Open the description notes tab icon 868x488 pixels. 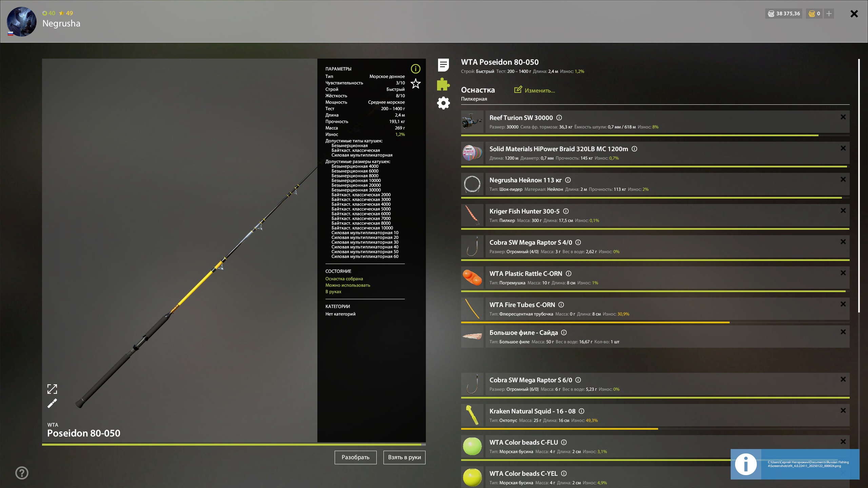point(443,65)
